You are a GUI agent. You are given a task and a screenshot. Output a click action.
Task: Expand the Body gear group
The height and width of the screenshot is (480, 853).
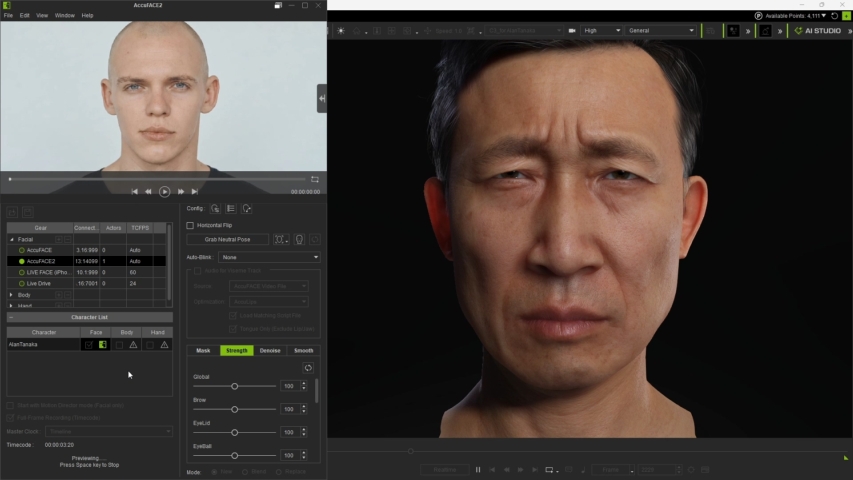(x=11, y=295)
